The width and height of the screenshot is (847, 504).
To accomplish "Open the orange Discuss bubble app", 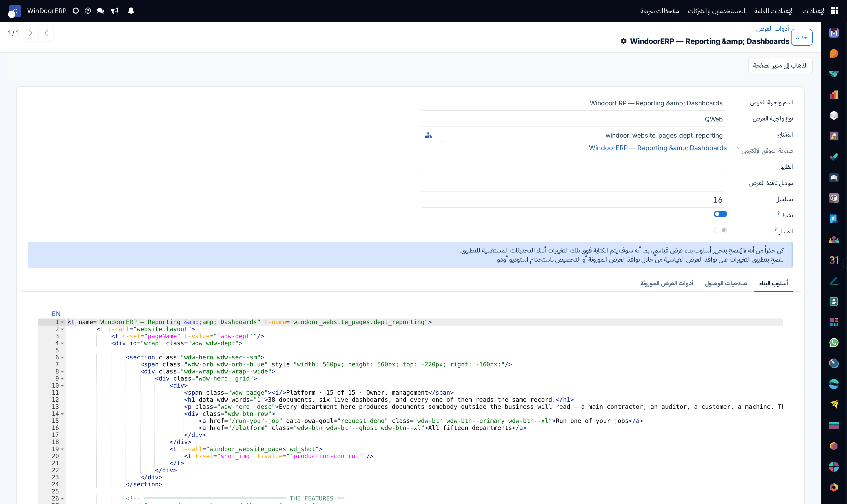I will click(x=834, y=54).
